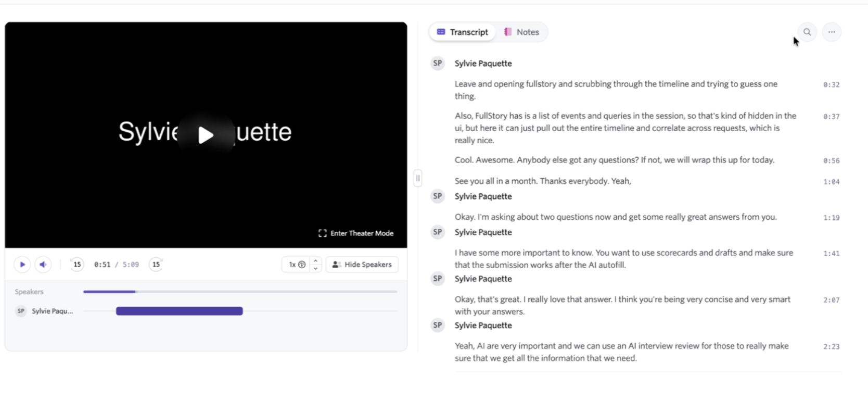Skip forward 15 seconds
Image resolution: width=868 pixels, height=400 pixels.
[156, 265]
